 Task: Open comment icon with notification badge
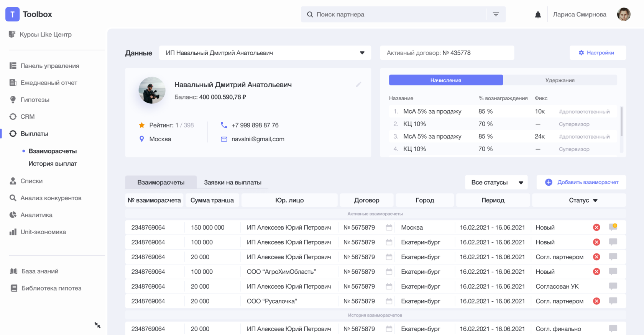click(613, 227)
